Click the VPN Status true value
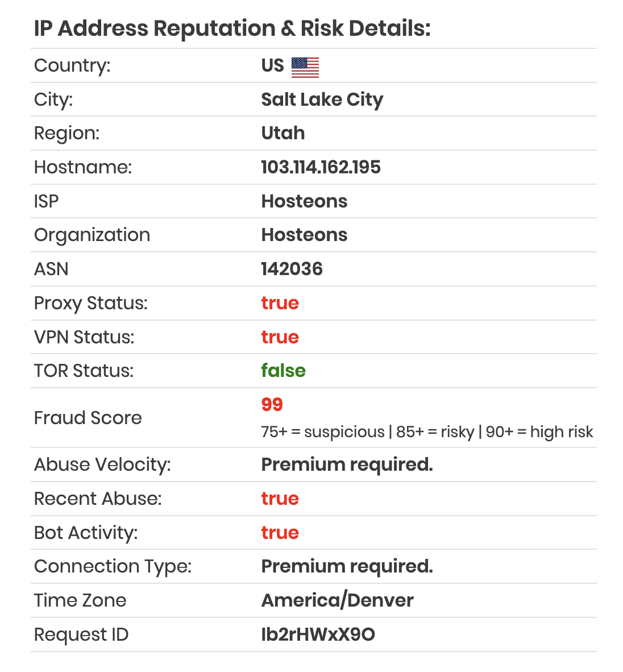Image resolution: width=623 pixels, height=672 pixels. (280, 337)
